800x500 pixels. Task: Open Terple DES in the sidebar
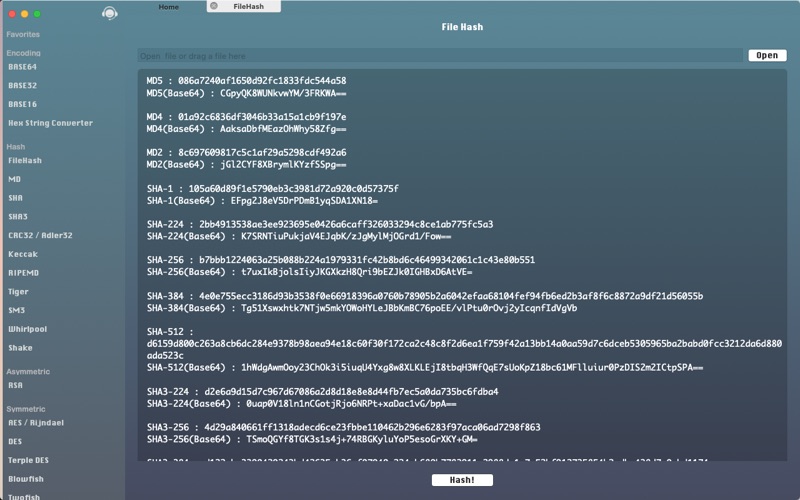28,460
